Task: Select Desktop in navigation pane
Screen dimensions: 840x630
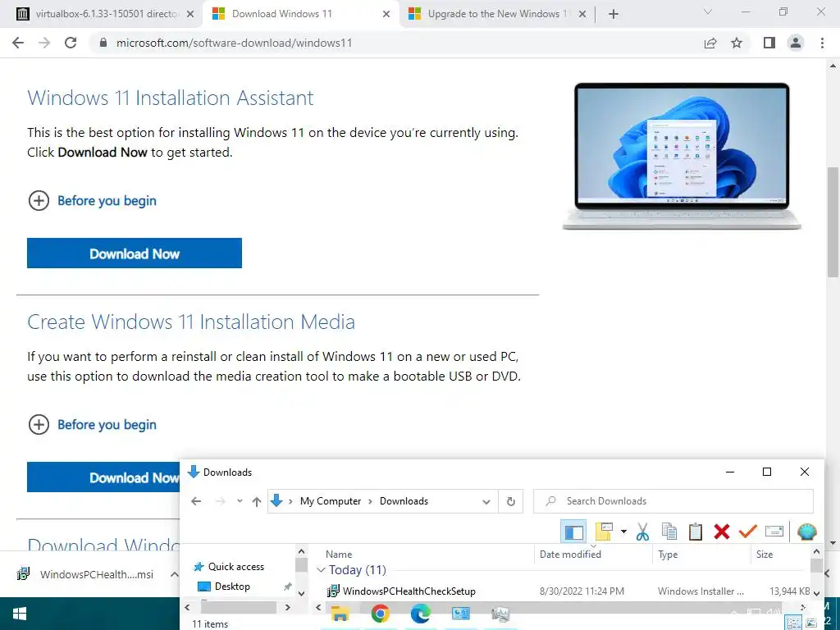Action: pos(225,587)
